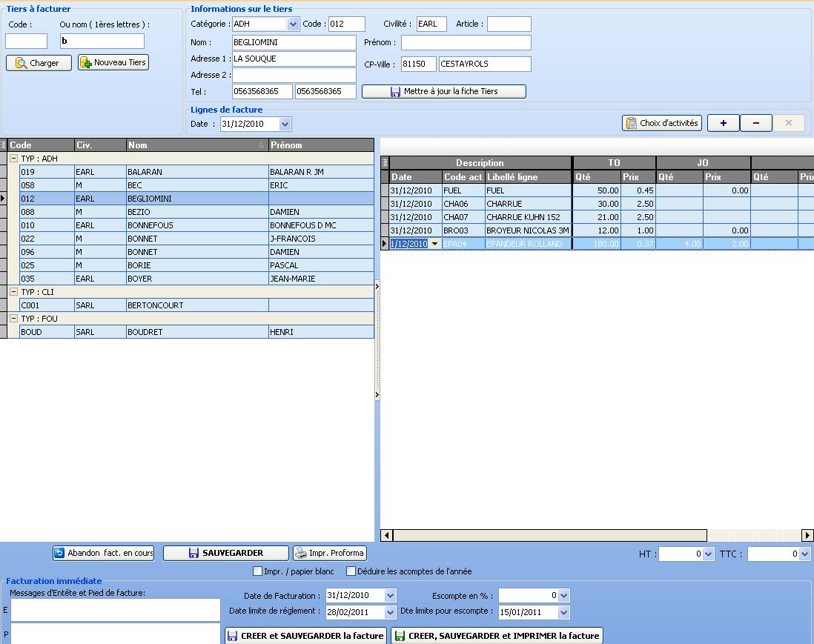Collapse the TYP : ADH group

tap(13, 159)
